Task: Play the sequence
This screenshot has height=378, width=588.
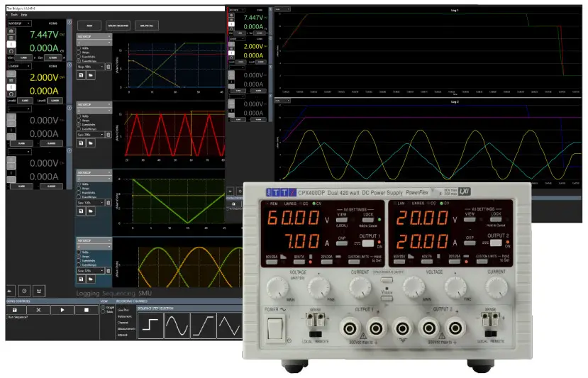Action: pos(62,310)
